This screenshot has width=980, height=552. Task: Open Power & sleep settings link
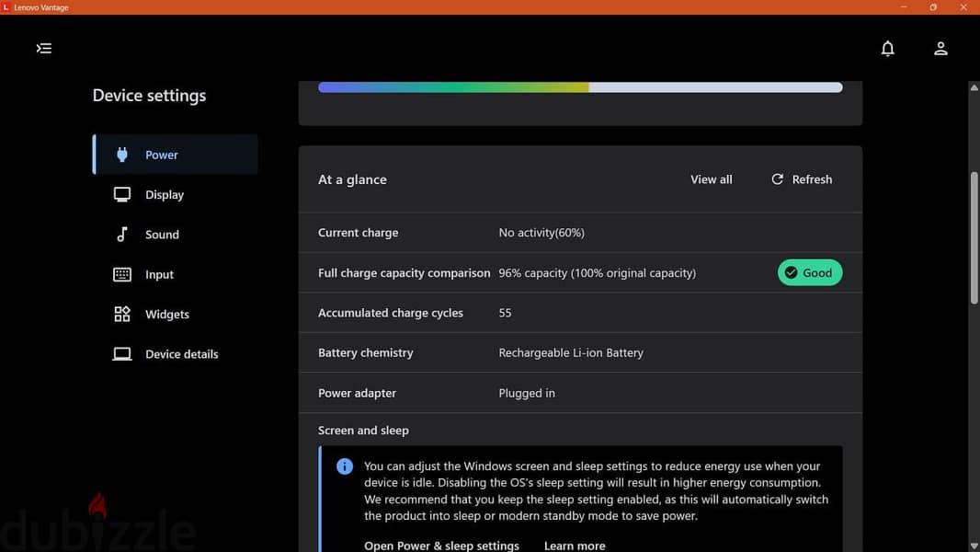pyautogui.click(x=441, y=546)
